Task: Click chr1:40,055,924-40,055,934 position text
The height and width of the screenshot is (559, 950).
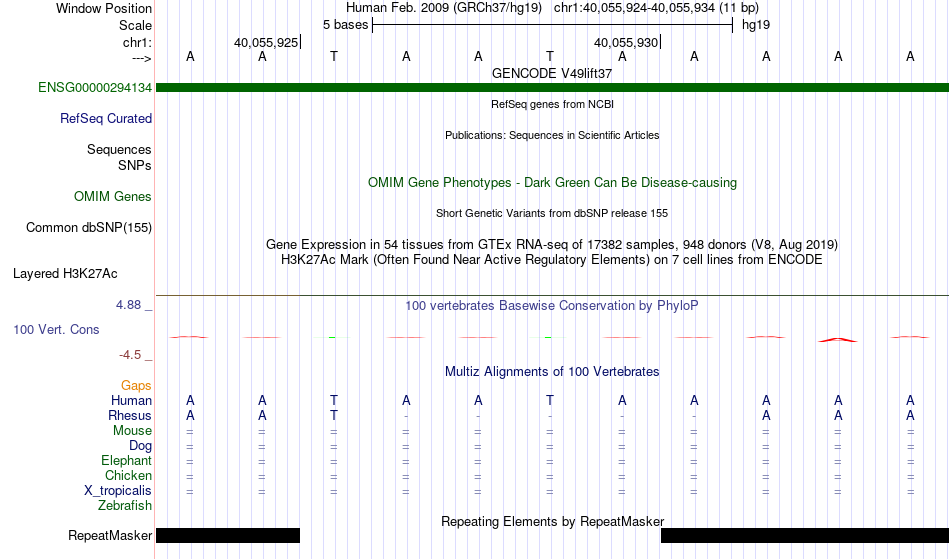Action: [x=656, y=8]
